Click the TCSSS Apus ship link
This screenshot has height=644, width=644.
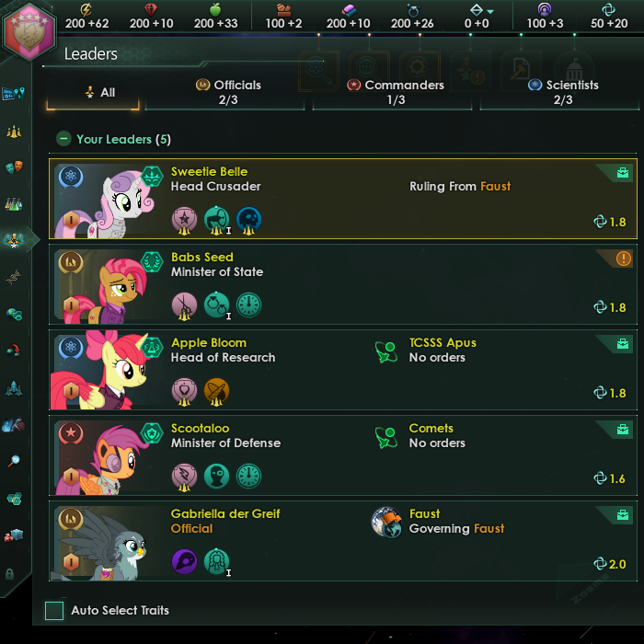(443, 342)
